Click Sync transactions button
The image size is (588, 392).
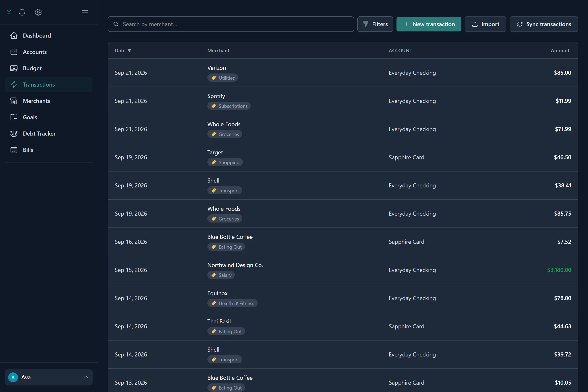click(543, 24)
